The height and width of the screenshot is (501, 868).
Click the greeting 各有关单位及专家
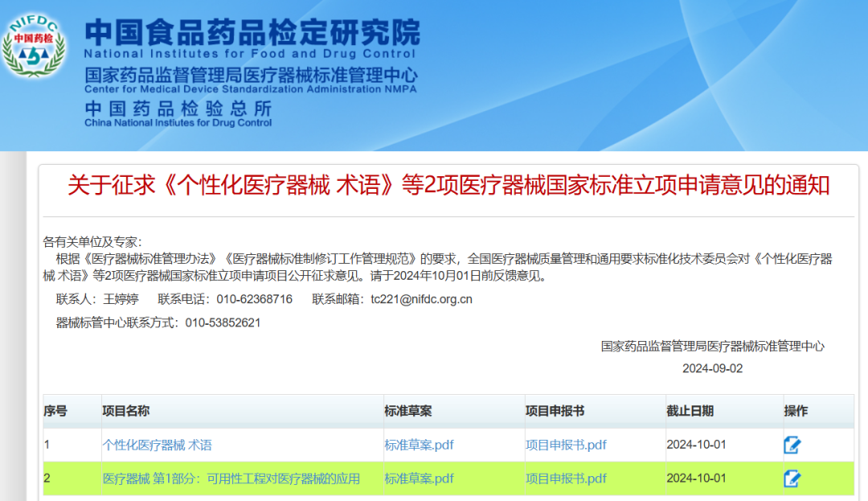[92, 242]
